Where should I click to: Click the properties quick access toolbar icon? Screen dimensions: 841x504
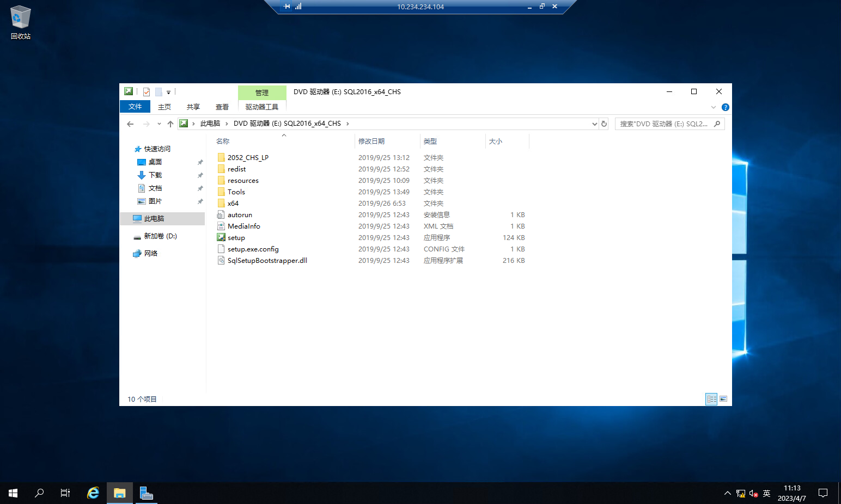click(147, 92)
